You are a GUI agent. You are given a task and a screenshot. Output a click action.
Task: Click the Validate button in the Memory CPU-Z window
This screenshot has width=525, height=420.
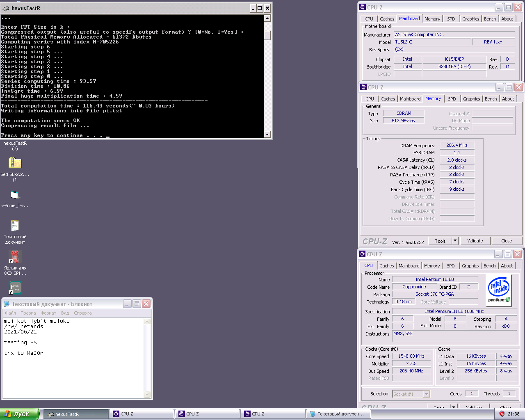475,241
